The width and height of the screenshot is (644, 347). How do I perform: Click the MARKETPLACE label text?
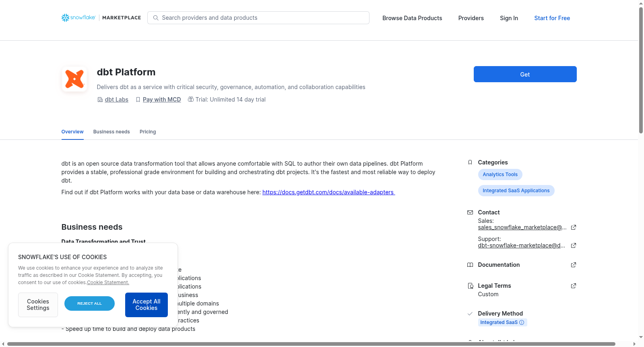pos(122,18)
